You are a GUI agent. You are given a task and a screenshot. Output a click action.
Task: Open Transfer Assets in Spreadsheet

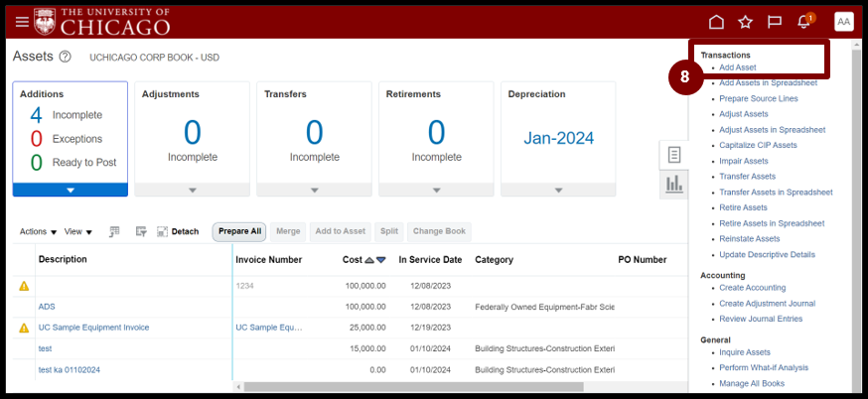click(x=776, y=192)
